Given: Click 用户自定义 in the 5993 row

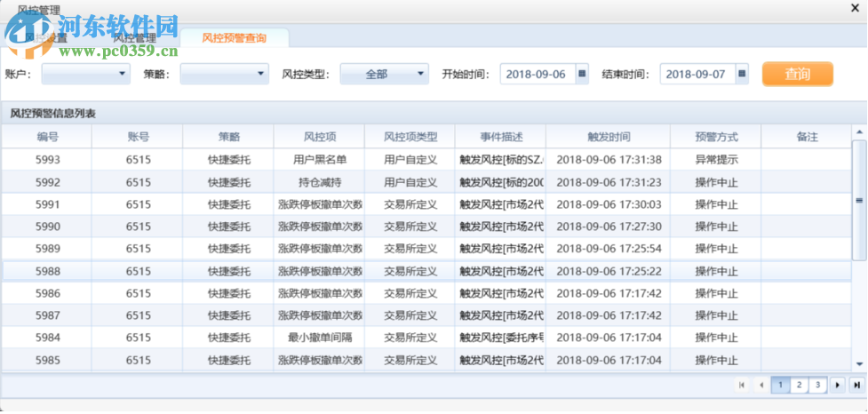Looking at the screenshot, I should [410, 160].
